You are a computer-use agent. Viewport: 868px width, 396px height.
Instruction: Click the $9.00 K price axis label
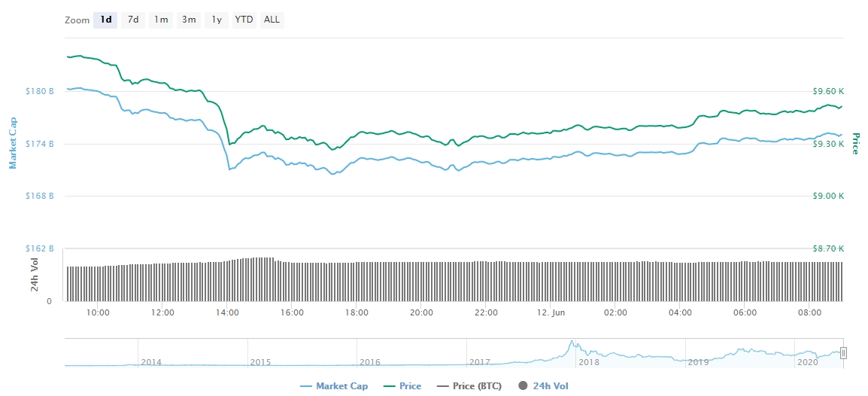click(828, 196)
